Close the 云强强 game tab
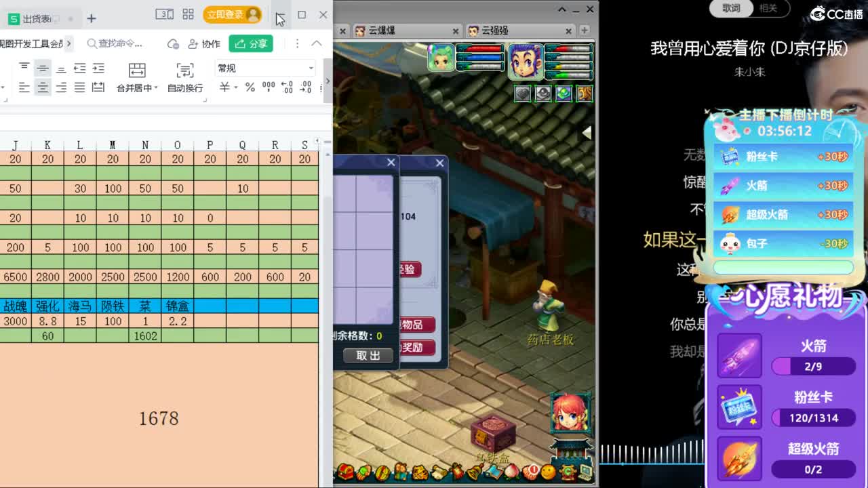The image size is (868, 488). [570, 30]
